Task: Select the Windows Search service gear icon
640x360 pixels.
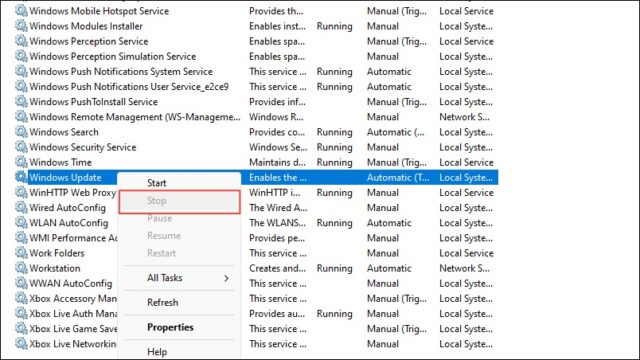Action: (21, 131)
